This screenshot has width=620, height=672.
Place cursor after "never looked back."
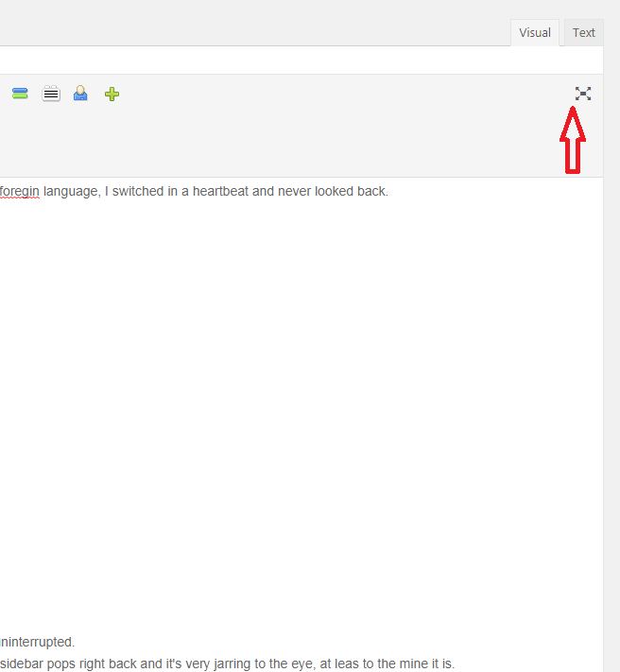(x=388, y=191)
